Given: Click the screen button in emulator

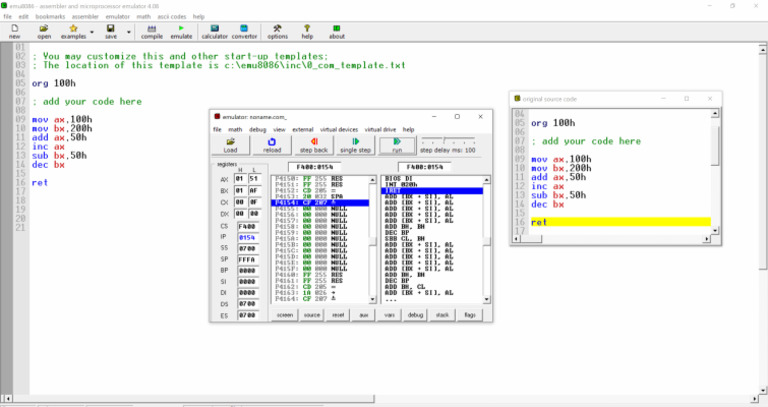Looking at the screenshot, I should 285,315.
